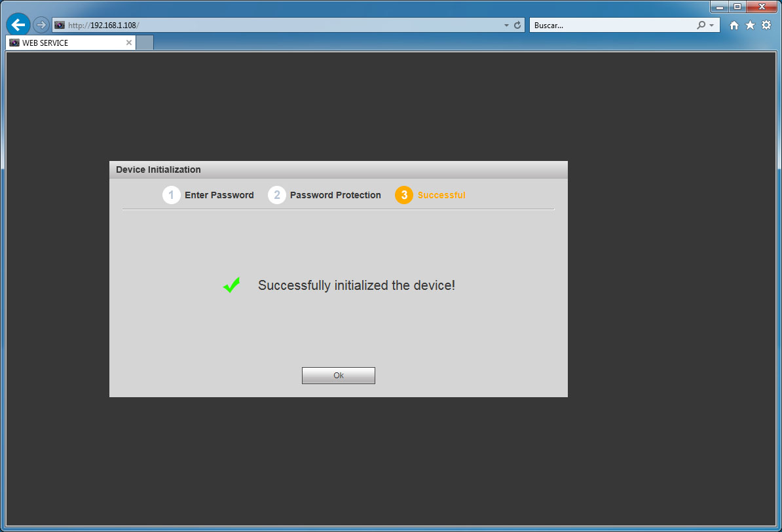The height and width of the screenshot is (532, 782).
Task: Click the Device Initialization dialog title
Action: (x=158, y=169)
